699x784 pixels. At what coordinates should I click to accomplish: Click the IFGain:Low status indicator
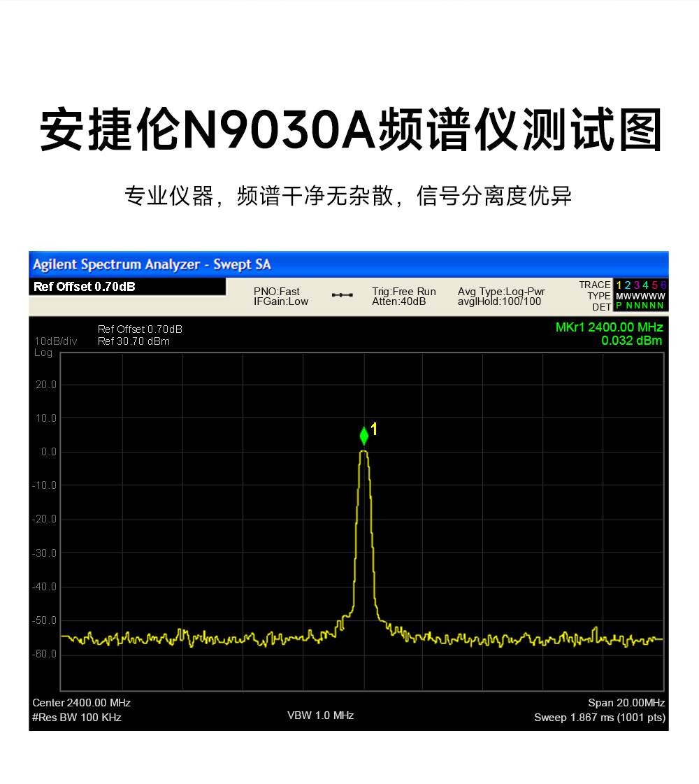[x=280, y=301]
